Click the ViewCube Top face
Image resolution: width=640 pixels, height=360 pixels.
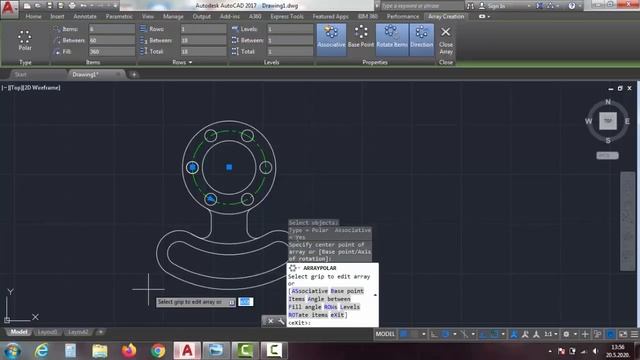(608, 121)
